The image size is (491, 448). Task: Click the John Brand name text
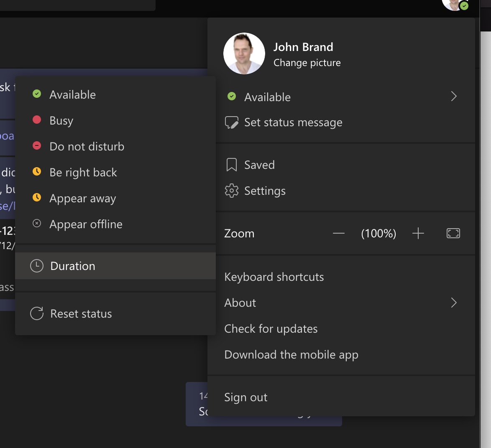[x=303, y=47]
